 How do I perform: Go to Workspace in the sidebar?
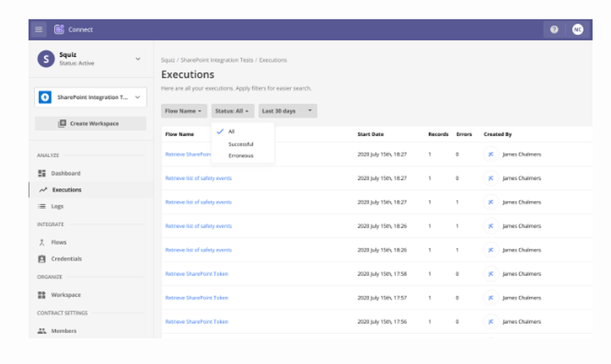pos(65,295)
